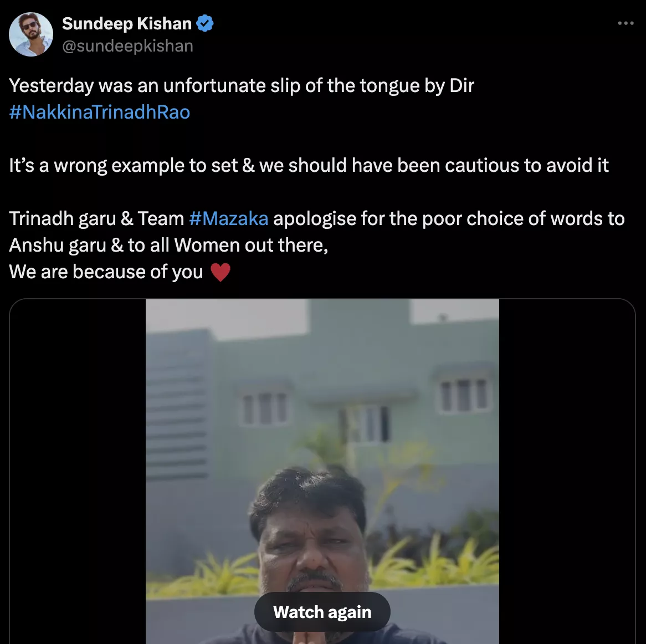Open the @sundeepkishan handle link
This screenshot has height=644, width=646.
127,46
